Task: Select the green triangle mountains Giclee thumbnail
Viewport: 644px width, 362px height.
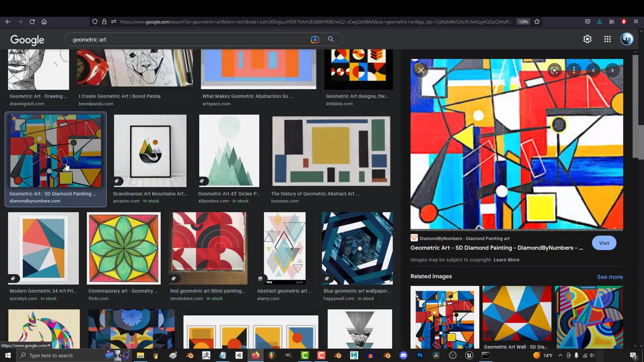Action: click(x=229, y=151)
